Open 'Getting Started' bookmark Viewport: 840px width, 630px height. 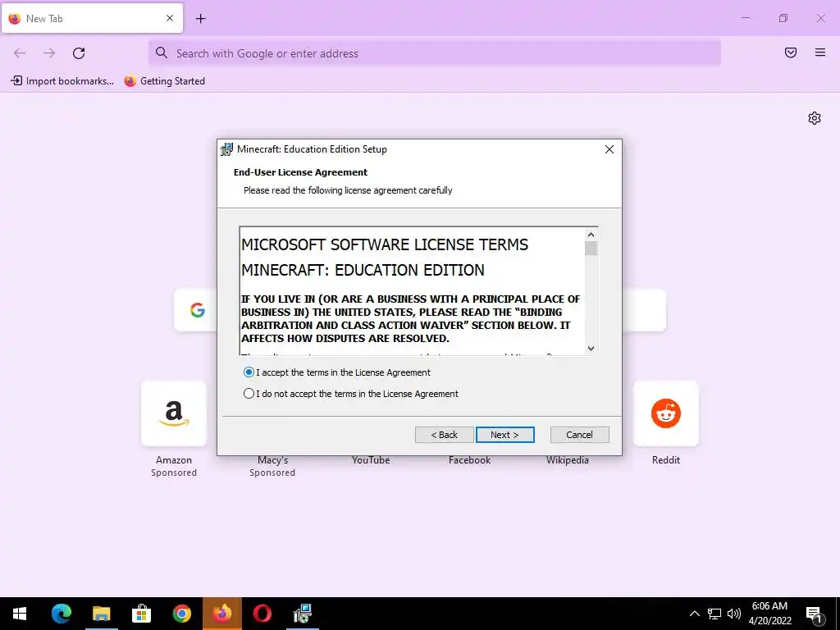click(164, 81)
